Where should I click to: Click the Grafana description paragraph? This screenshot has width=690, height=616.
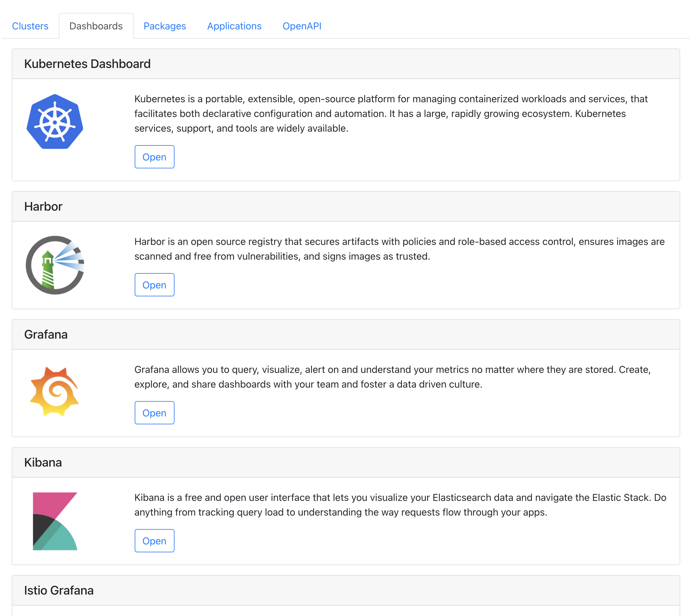pyautogui.click(x=392, y=377)
